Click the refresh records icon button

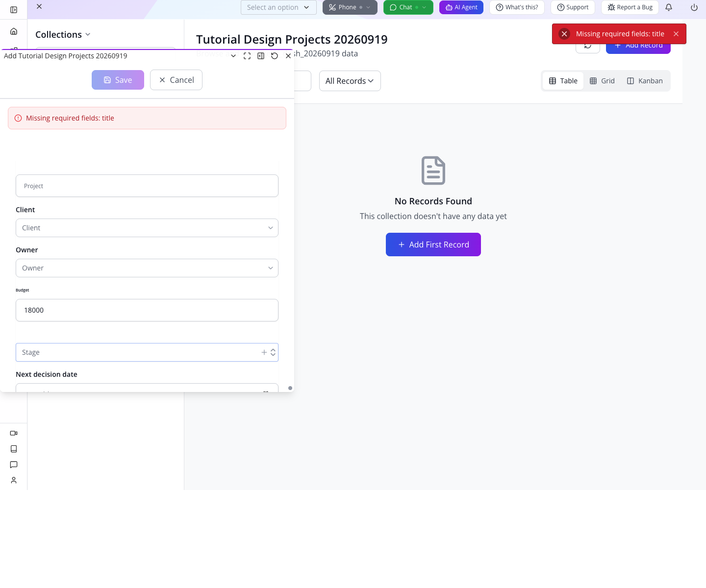(x=588, y=46)
